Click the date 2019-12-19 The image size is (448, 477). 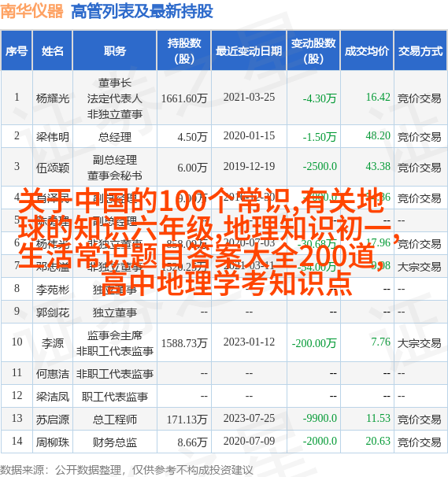(249, 166)
